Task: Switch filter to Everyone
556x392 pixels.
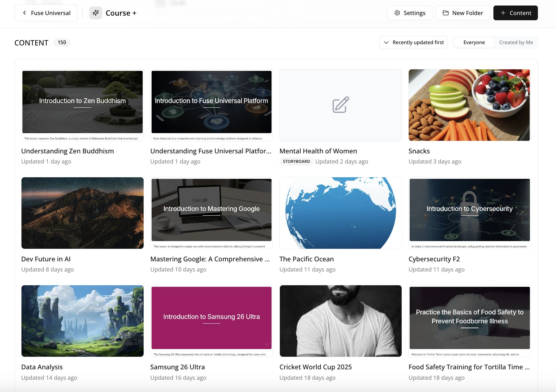Action: pyautogui.click(x=474, y=42)
